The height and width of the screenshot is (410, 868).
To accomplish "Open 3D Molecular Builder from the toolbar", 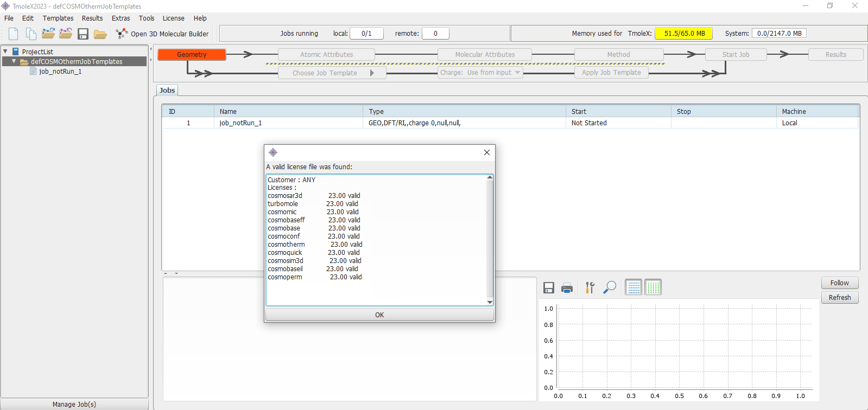I will pos(163,34).
